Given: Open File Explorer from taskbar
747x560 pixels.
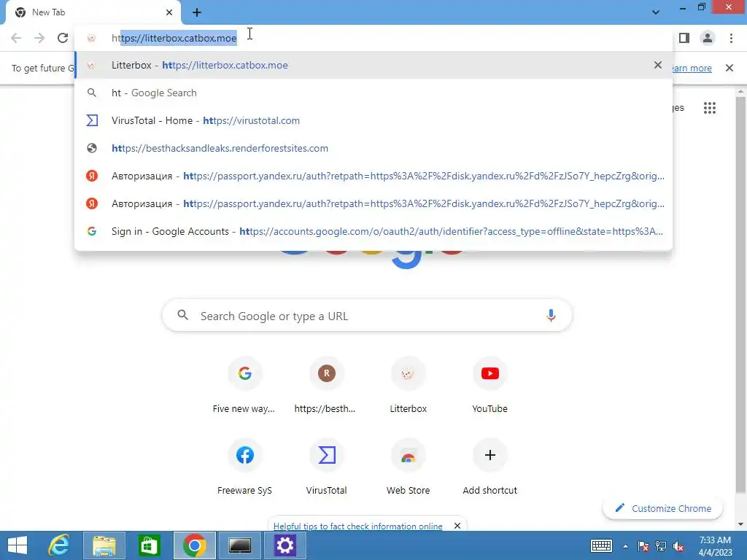Looking at the screenshot, I should (104, 545).
